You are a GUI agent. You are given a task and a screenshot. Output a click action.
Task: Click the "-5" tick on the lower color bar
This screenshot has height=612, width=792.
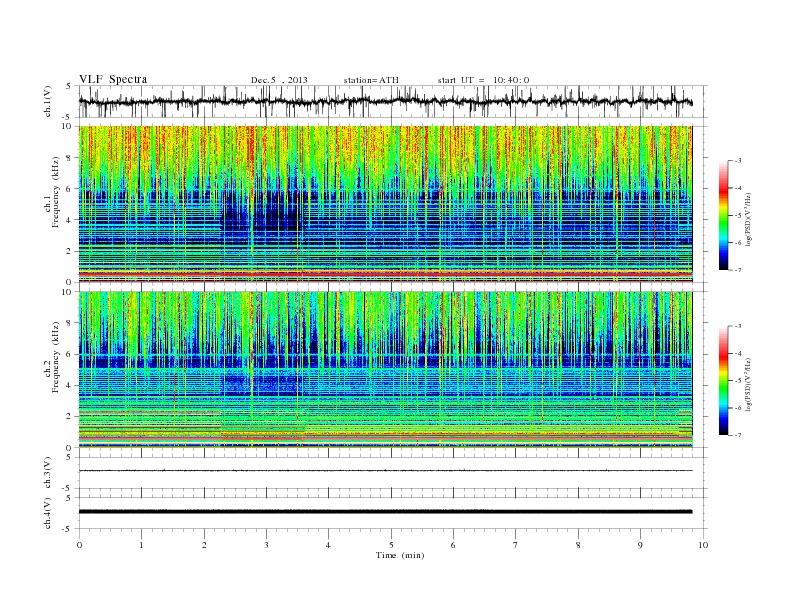738,381
